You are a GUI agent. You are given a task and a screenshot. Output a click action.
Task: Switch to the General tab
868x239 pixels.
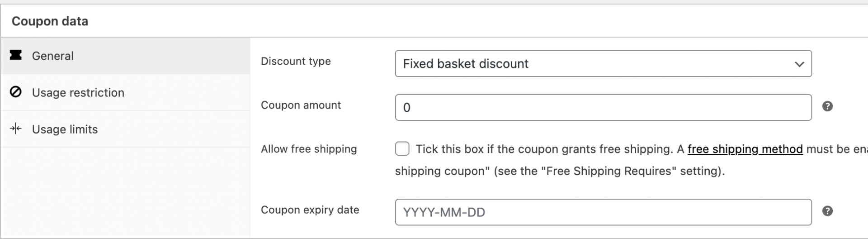point(53,56)
